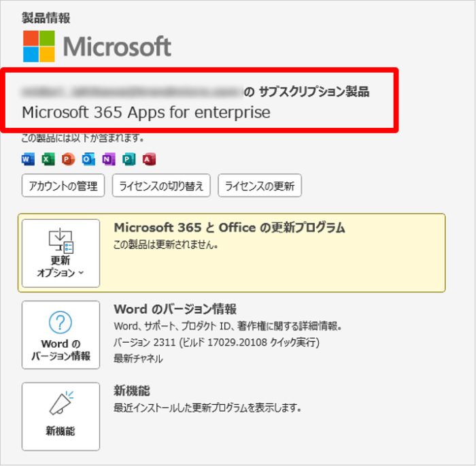Click the red Access app icon
Viewport: 476px width, 466px height.
(x=149, y=159)
